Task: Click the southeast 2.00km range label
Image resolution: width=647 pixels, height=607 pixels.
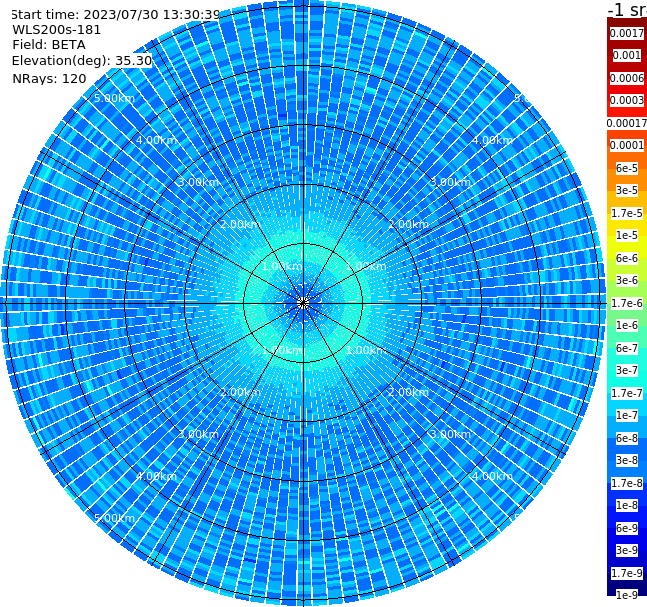Action: (408, 392)
